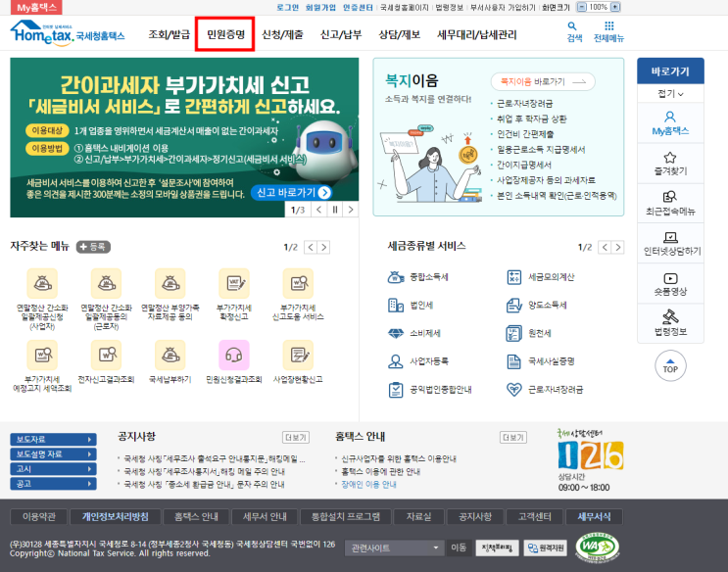Screen dimensions: 728x572
Task: Show next page of 자주찾는 메뉴
Action: 323,248
